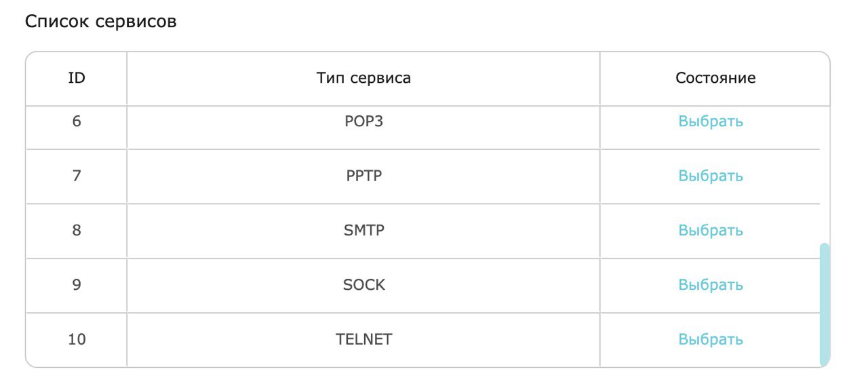Click the SOCK service type cell
The image size is (868, 378).
363,284
